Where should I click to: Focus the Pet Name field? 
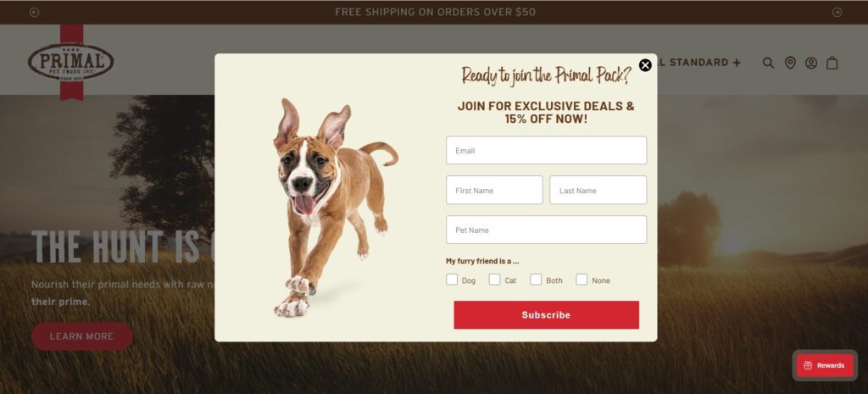(x=547, y=230)
